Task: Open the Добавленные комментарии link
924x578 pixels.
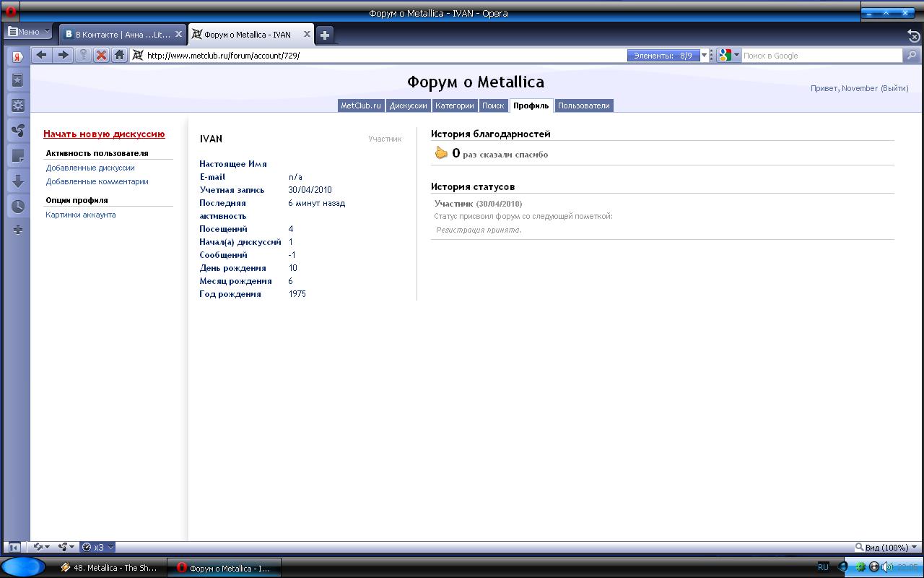Action: click(97, 181)
